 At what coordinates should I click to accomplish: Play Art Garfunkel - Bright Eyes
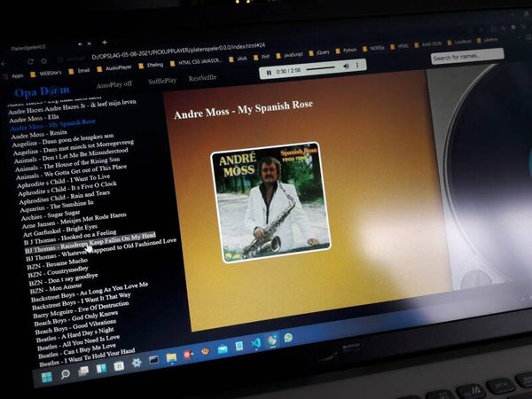[60, 231]
